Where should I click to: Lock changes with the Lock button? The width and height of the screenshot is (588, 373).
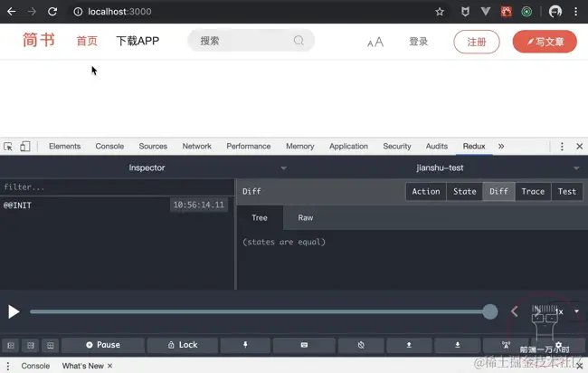pyautogui.click(x=183, y=345)
